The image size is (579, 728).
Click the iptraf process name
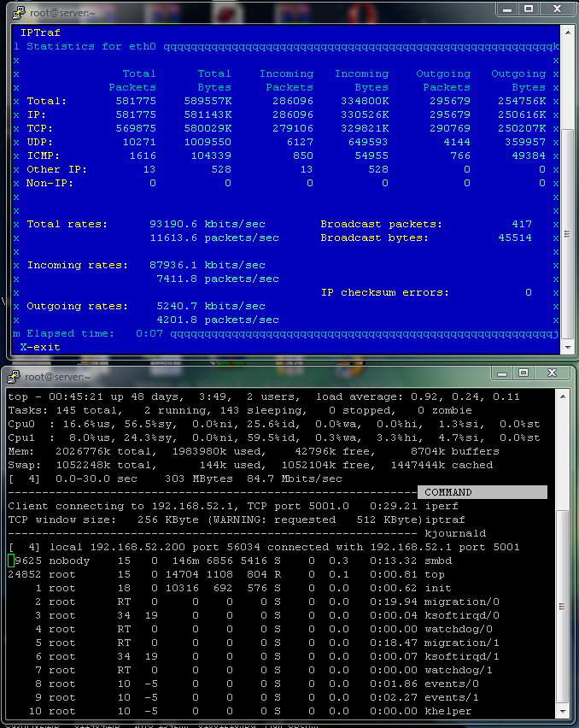[x=445, y=520]
